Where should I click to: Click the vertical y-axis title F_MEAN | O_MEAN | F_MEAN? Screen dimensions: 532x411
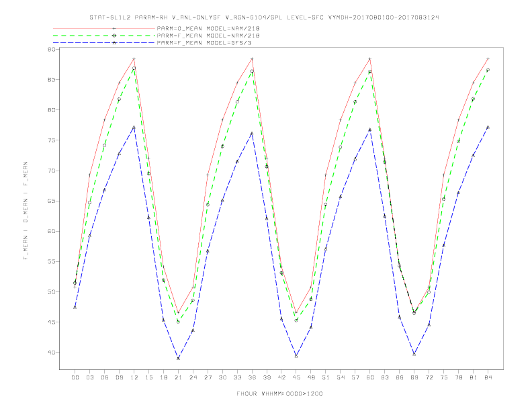pos(26,211)
